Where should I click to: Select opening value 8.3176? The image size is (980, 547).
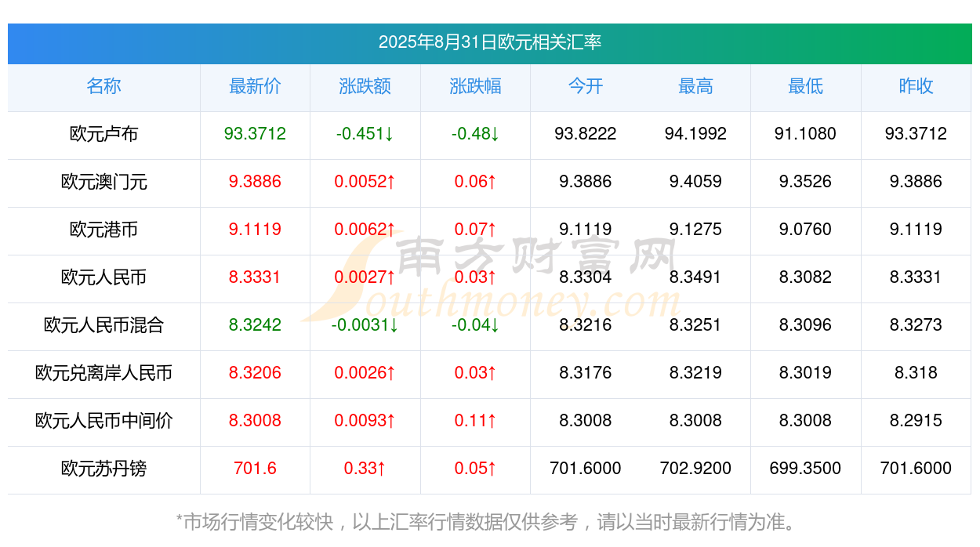click(586, 373)
